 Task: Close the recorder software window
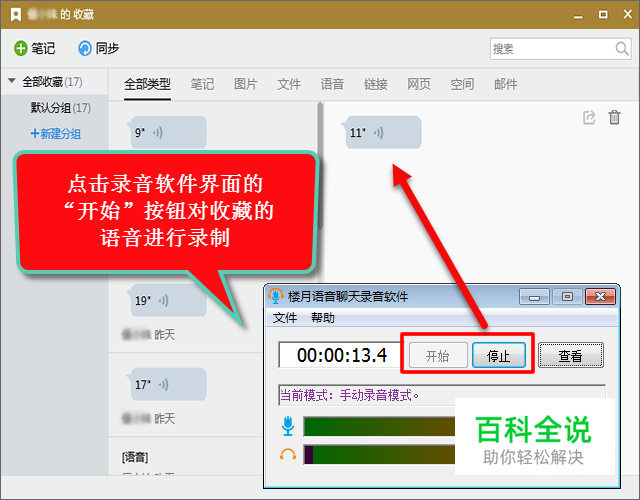tap(600, 297)
